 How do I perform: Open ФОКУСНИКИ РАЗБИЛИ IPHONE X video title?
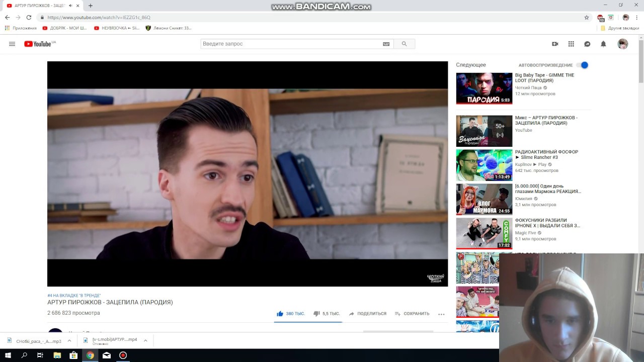click(x=547, y=223)
